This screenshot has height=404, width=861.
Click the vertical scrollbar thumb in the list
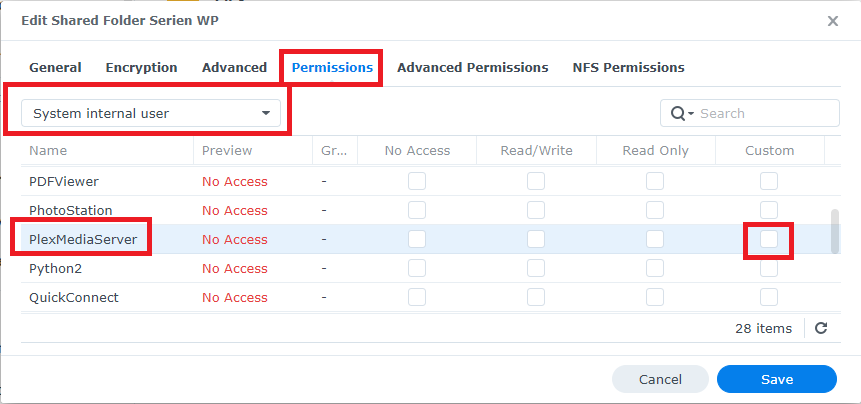(835, 232)
